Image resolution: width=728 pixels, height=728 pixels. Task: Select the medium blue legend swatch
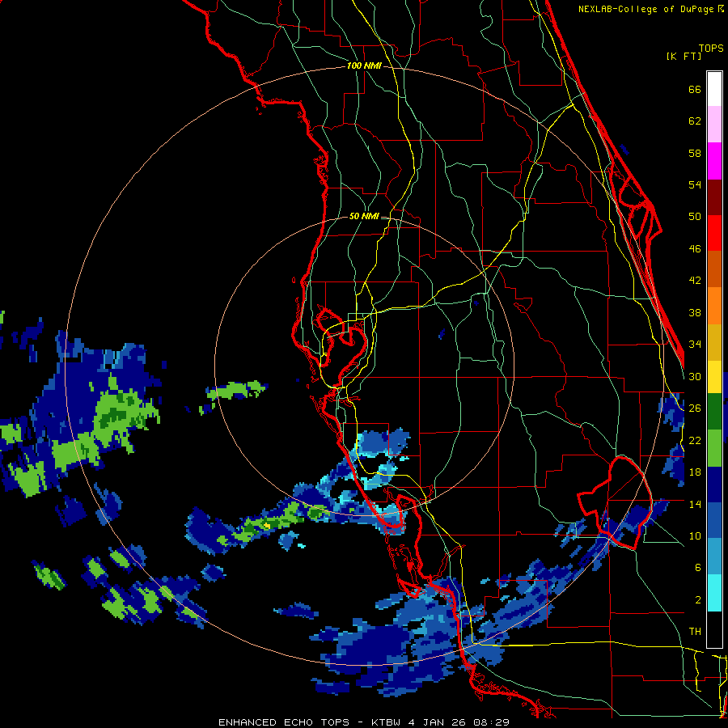tap(714, 521)
